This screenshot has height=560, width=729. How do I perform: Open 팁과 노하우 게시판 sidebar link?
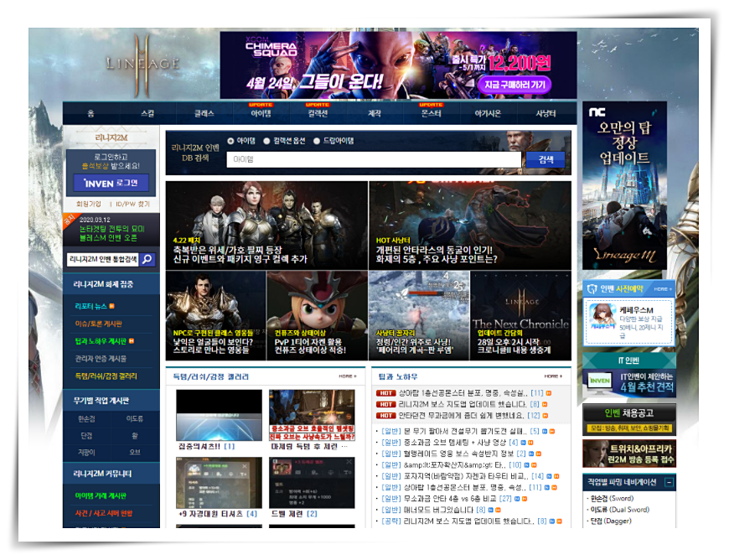tap(101, 341)
